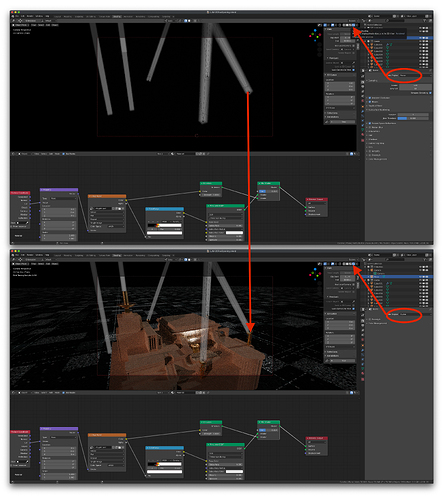Viewport: 442px width, 500px height.
Task: Switch to Wireframe shading in top window
Action: [x=344, y=25]
